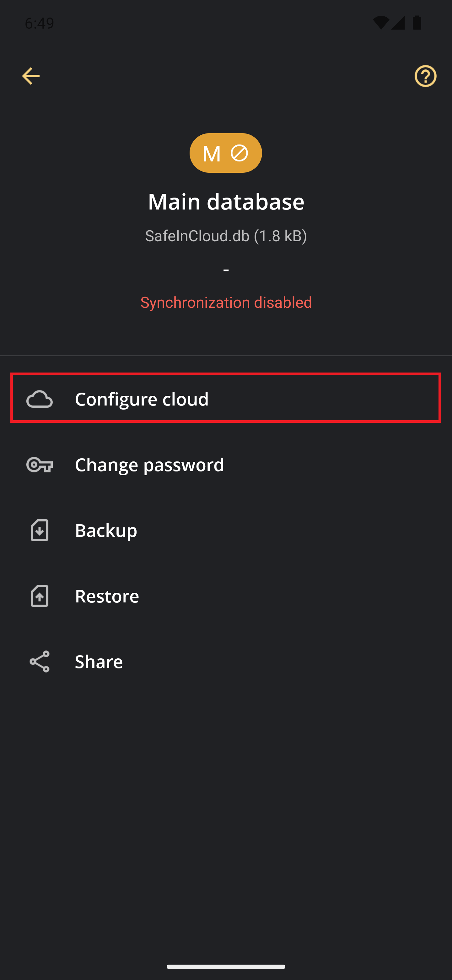Viewport: 452px width, 980px height.
Task: Open help via question mark icon
Action: 425,76
